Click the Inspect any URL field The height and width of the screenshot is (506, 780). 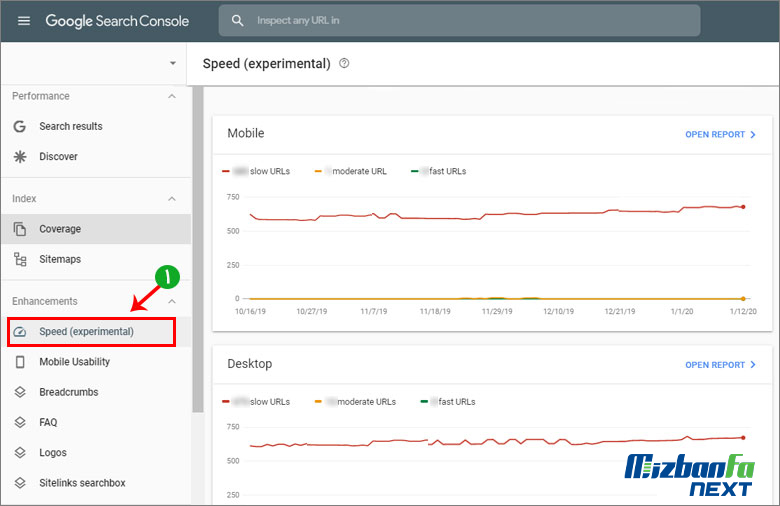(x=459, y=20)
